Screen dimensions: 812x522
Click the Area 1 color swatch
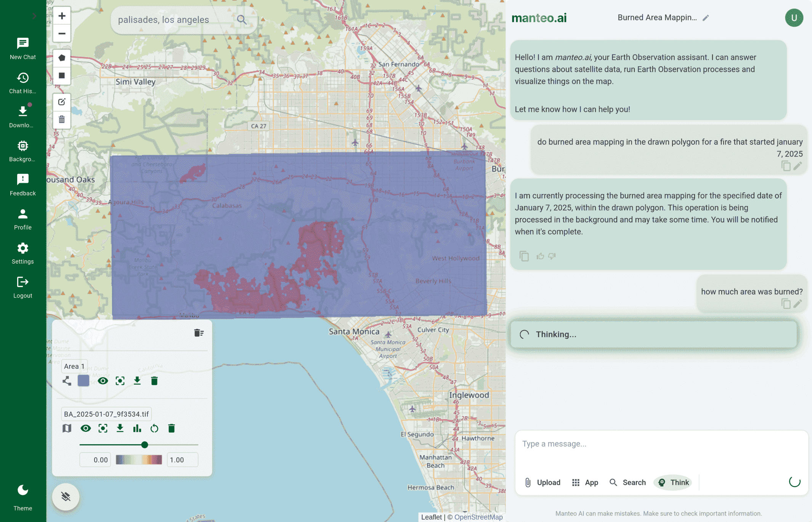83,381
